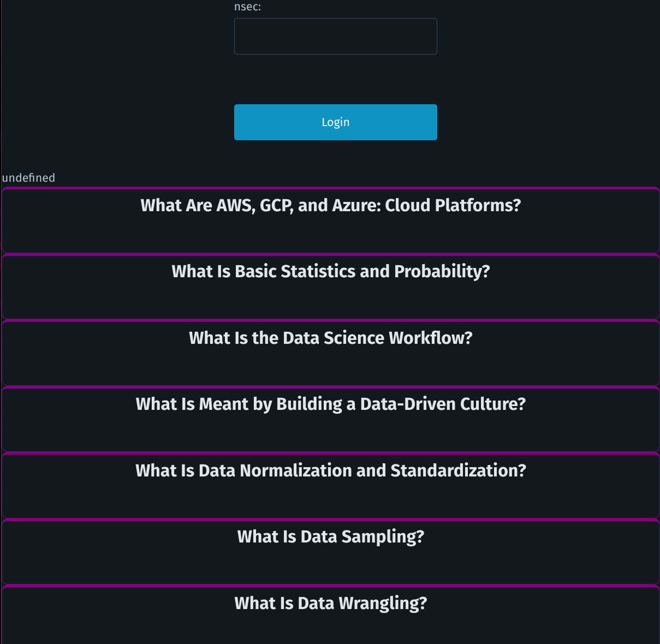
Task: Open the Data Wrangling topic heading
Action: click(x=330, y=603)
